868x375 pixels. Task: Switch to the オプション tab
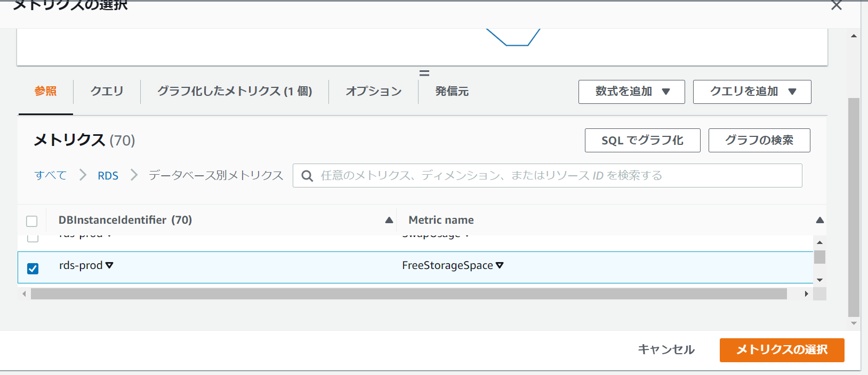coord(374,91)
